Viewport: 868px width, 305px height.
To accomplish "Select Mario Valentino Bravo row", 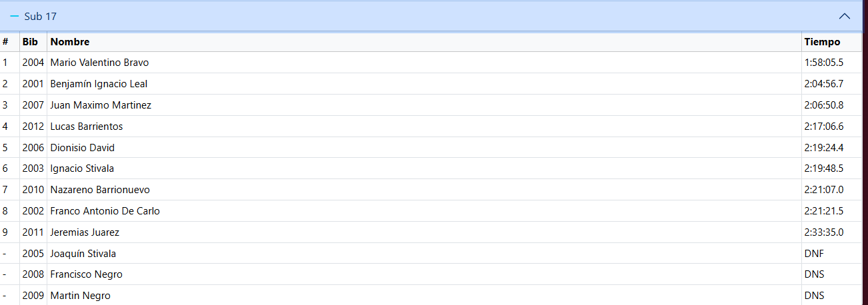I will coord(431,63).
